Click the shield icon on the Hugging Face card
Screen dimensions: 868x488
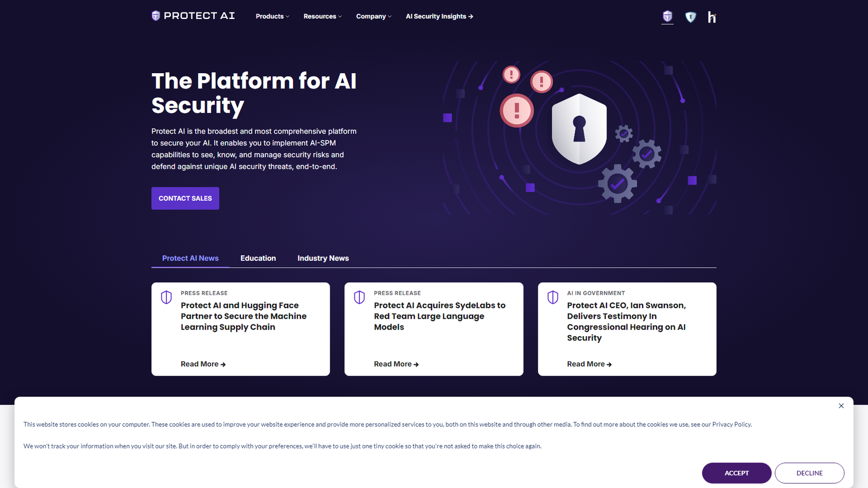[x=167, y=297]
